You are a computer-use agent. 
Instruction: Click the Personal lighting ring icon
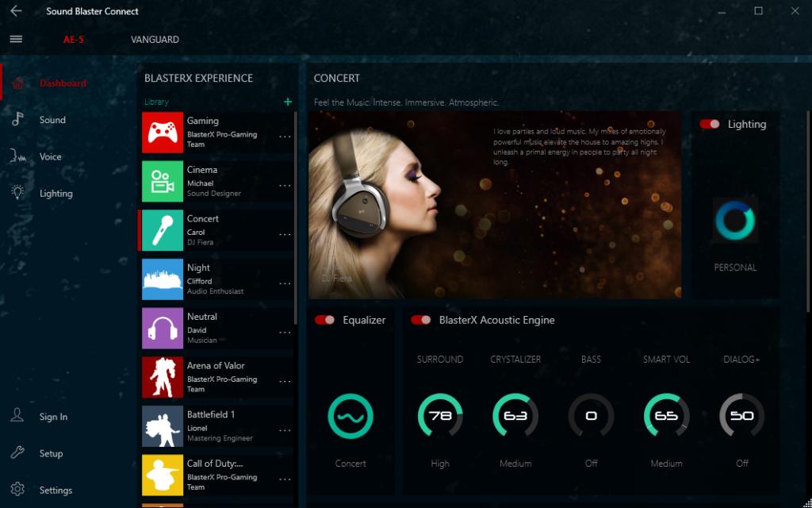[735, 221]
